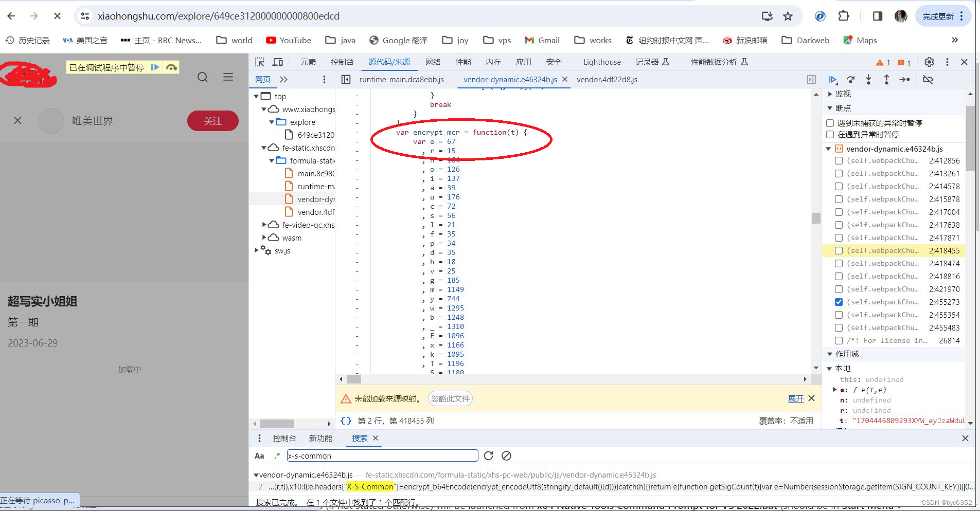The width and height of the screenshot is (980, 511).
Task: Step over next function call
Action: coord(851,80)
